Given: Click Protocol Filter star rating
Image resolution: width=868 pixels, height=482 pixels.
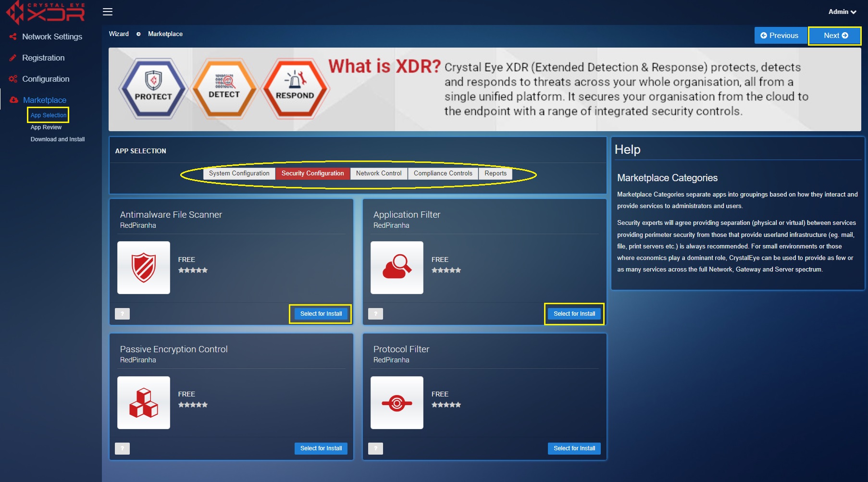Looking at the screenshot, I should 446,405.
